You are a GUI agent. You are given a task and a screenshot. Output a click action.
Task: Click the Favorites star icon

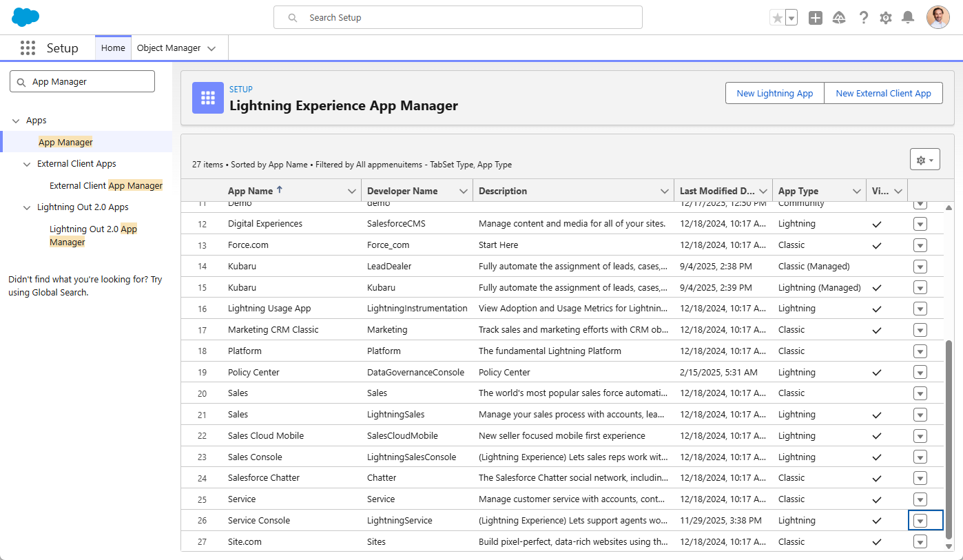pos(777,18)
